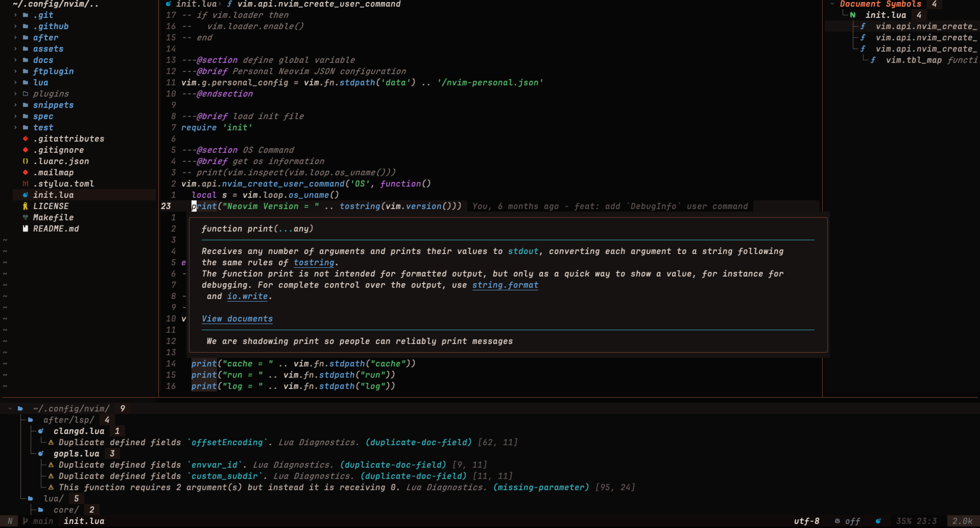Image resolution: width=980 pixels, height=528 pixels.
Task: Click the .mailmap file icon
Action: tap(26, 173)
